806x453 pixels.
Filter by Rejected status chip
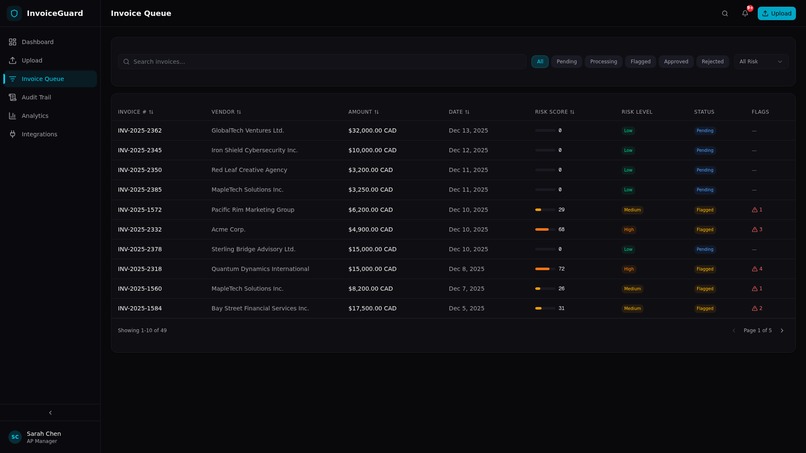[x=712, y=62]
